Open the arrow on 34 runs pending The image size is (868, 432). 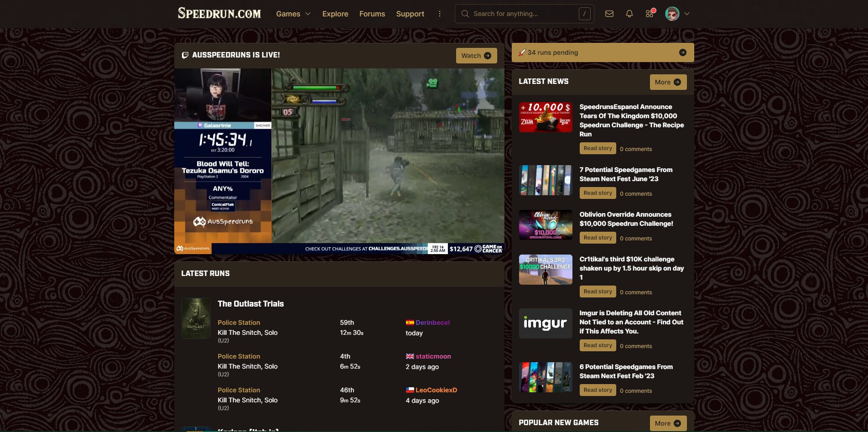point(682,52)
